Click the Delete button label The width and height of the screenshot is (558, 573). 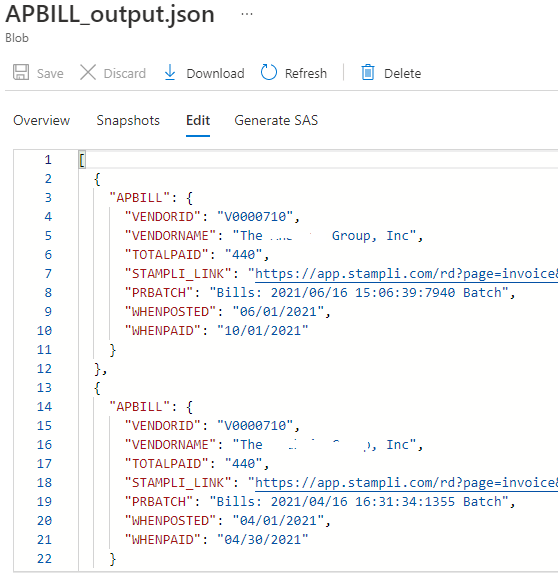pyautogui.click(x=402, y=73)
